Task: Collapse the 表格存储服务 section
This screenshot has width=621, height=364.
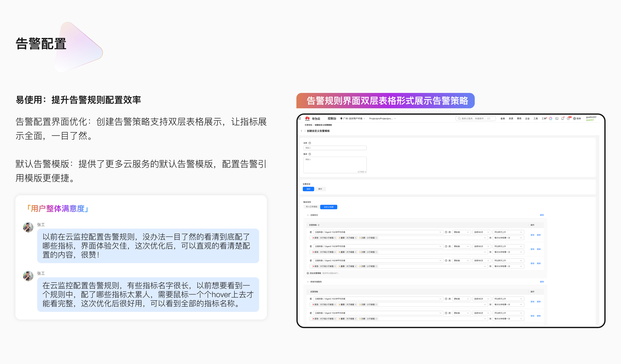Action: [308, 282]
